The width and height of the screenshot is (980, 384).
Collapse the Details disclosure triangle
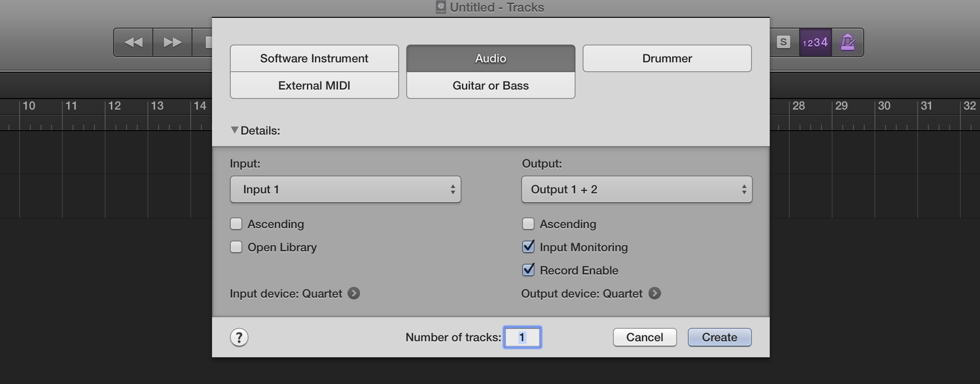click(x=234, y=130)
